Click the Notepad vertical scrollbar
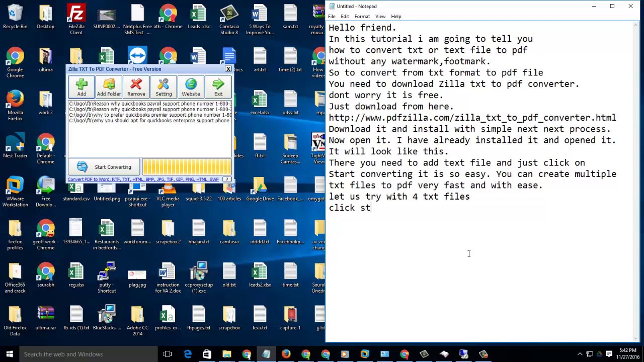 [x=636, y=181]
